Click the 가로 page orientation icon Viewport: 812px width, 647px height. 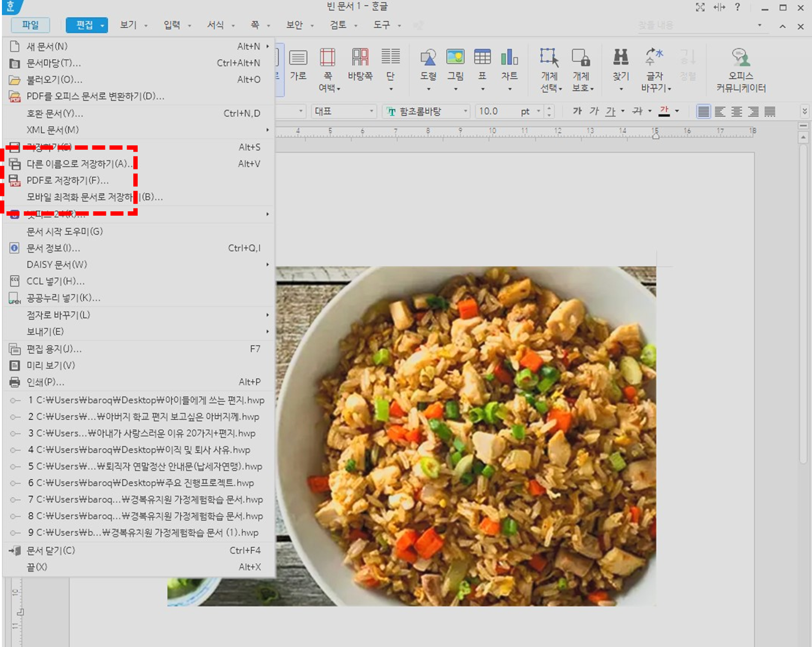coord(298,65)
